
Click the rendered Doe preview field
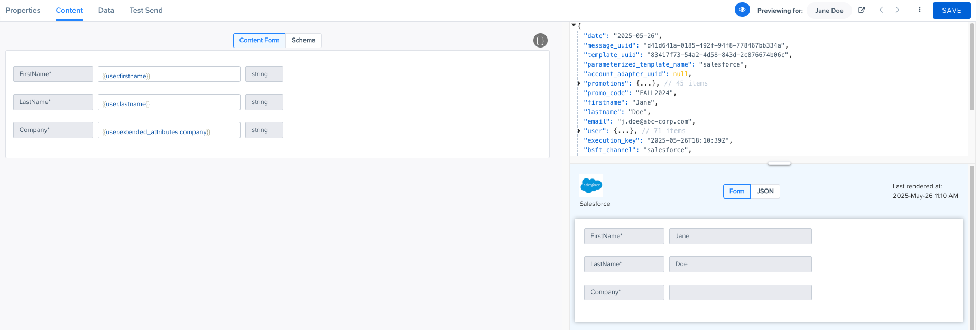coord(740,264)
